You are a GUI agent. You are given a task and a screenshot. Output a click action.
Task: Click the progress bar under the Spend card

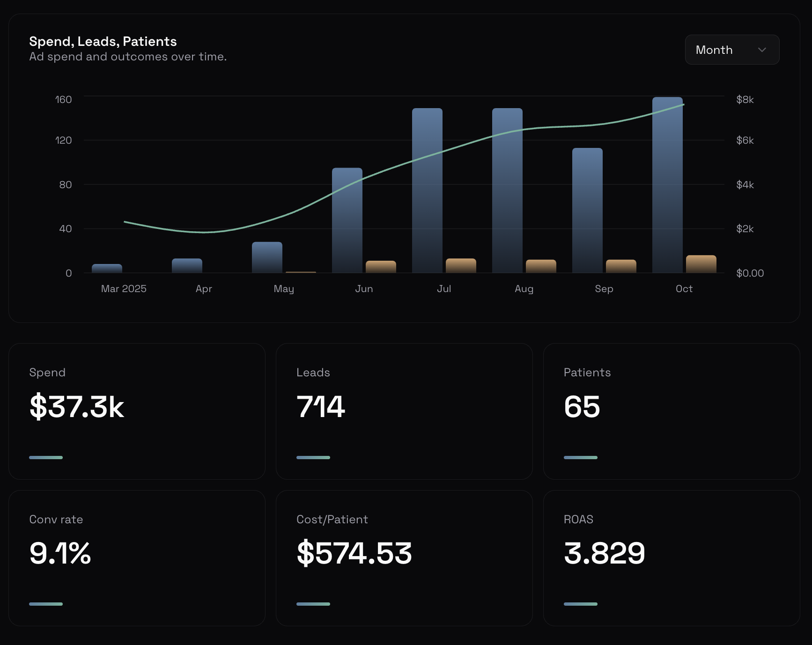46,457
